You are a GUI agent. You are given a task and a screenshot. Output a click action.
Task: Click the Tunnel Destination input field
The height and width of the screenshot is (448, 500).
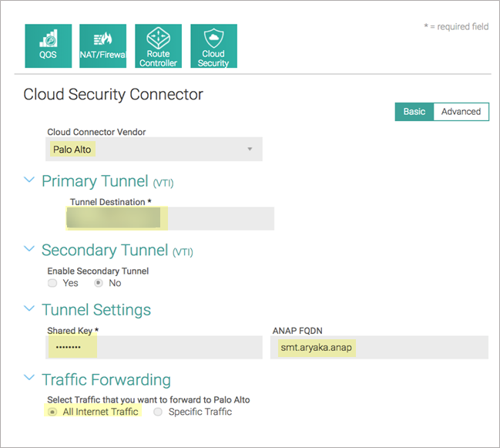(x=171, y=218)
